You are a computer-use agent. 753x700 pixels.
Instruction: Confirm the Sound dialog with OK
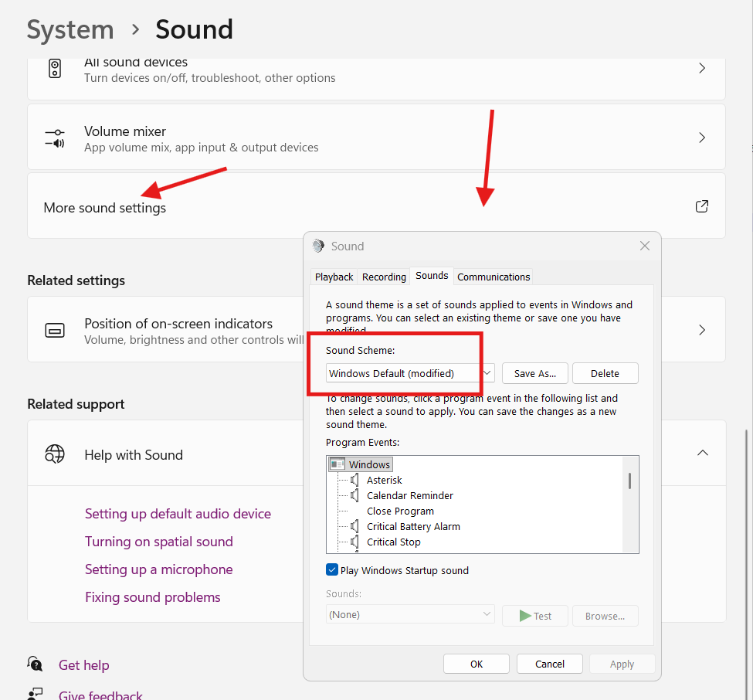coord(477,664)
